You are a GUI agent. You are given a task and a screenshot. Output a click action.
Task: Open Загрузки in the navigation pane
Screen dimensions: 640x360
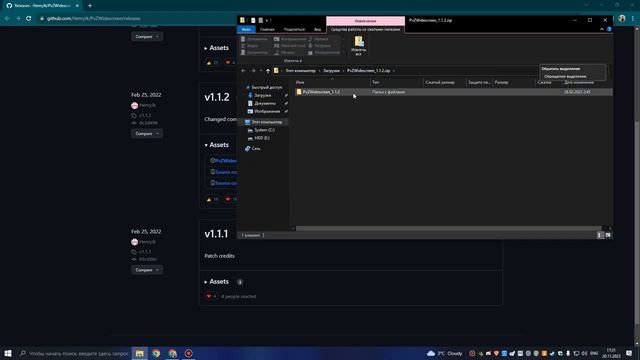click(262, 95)
